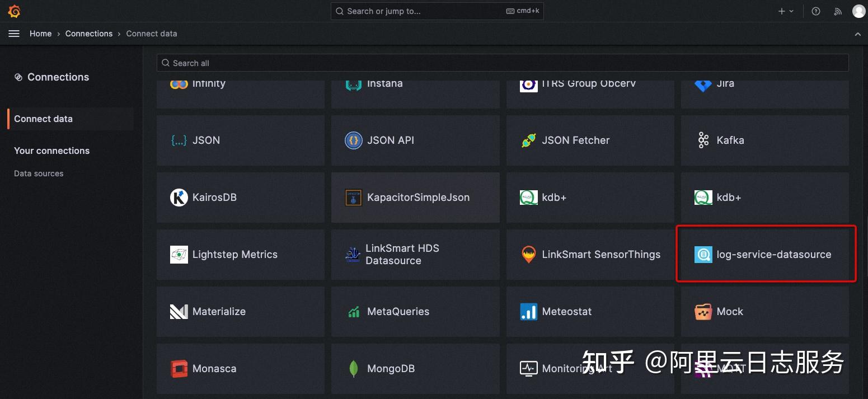Collapse the breadcrumb toolbar with the chevron
The image size is (868, 399).
point(858,34)
